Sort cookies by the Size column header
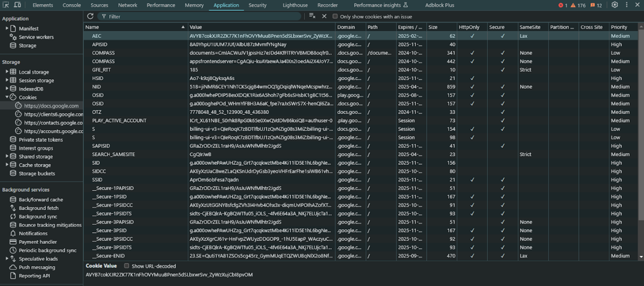The height and width of the screenshot is (286, 644). [442, 27]
